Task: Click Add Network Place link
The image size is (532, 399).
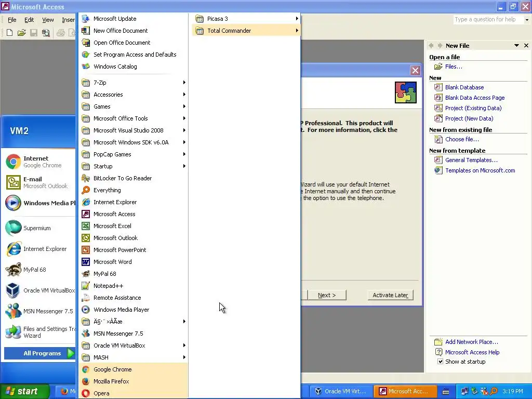Action: [x=472, y=342]
